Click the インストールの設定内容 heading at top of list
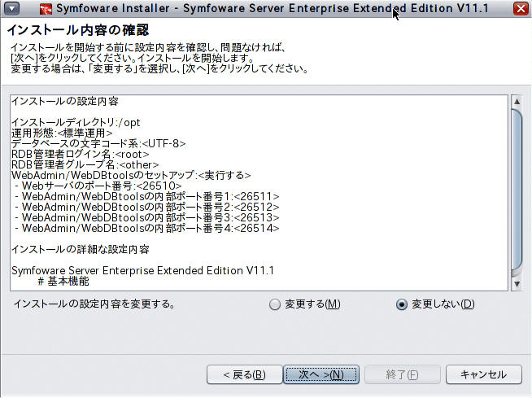This screenshot has width=532, height=398. (65, 101)
